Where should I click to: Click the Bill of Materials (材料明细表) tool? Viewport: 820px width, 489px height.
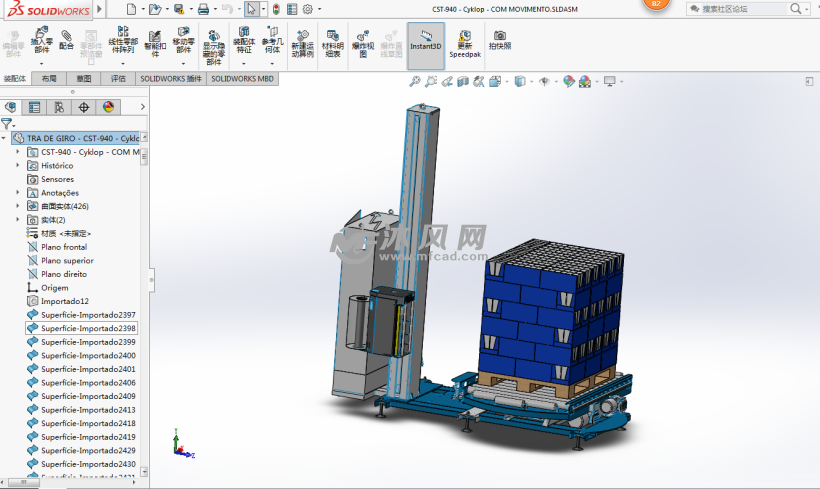click(x=333, y=44)
